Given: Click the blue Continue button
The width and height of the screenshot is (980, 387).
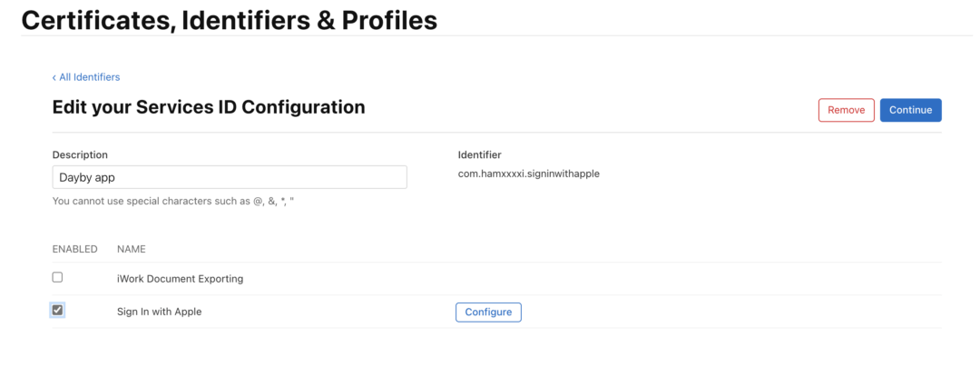Looking at the screenshot, I should click(911, 110).
